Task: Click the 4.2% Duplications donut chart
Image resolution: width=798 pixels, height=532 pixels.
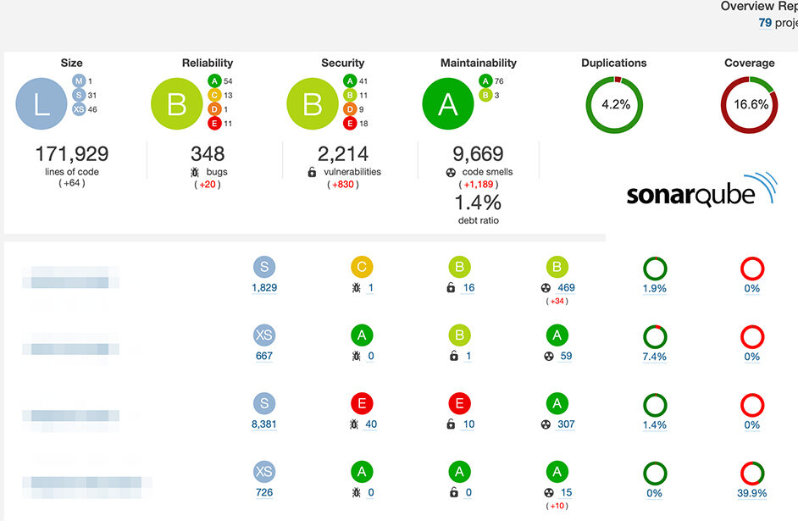Action: point(615,105)
